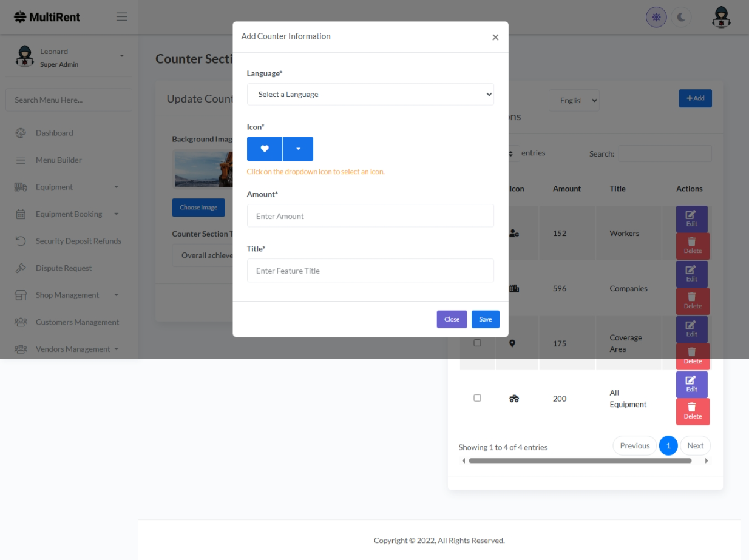Open the icon picker dropdown arrow
The height and width of the screenshot is (560, 749).
click(298, 149)
